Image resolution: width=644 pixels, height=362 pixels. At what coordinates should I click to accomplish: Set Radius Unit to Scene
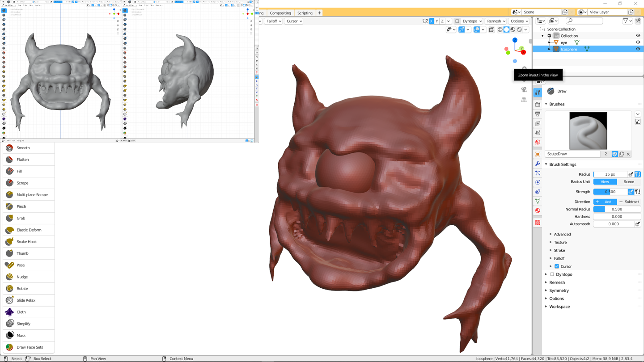(628, 182)
